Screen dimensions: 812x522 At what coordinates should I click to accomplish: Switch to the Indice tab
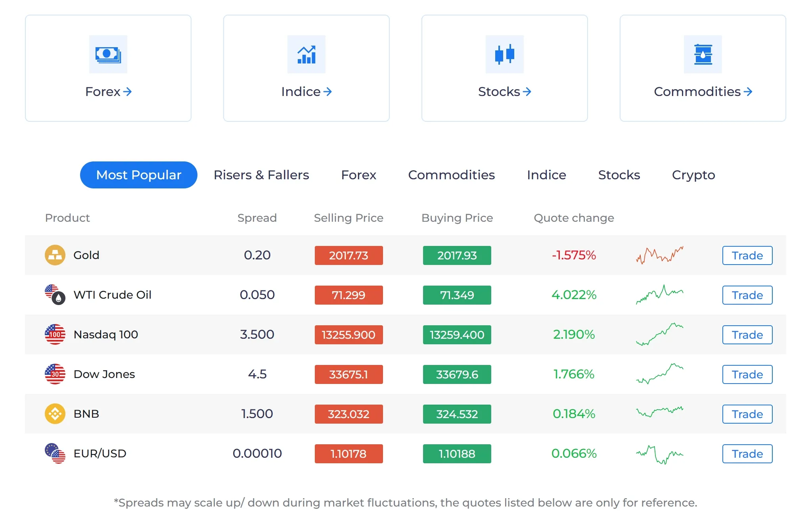pos(546,175)
